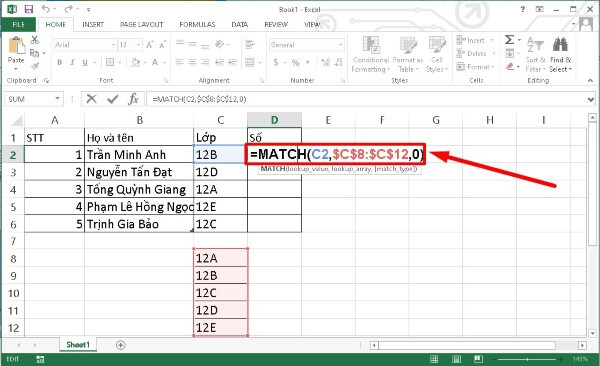Viewport: 600px width, 366px height.
Task: Open Conditional Formatting menu
Action: click(x=370, y=54)
